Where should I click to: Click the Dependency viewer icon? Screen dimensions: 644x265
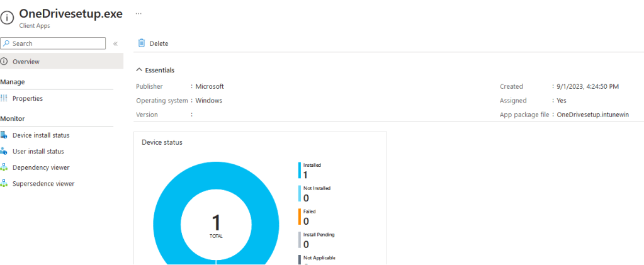[4, 168]
